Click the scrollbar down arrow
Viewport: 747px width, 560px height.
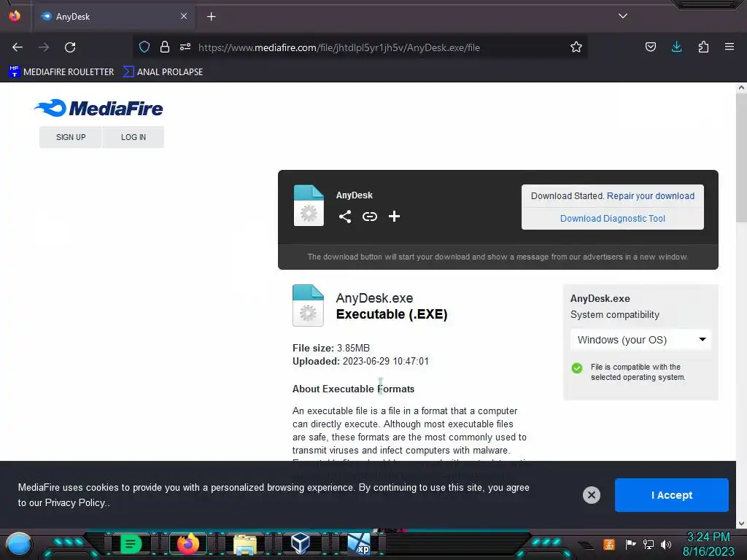(741, 524)
